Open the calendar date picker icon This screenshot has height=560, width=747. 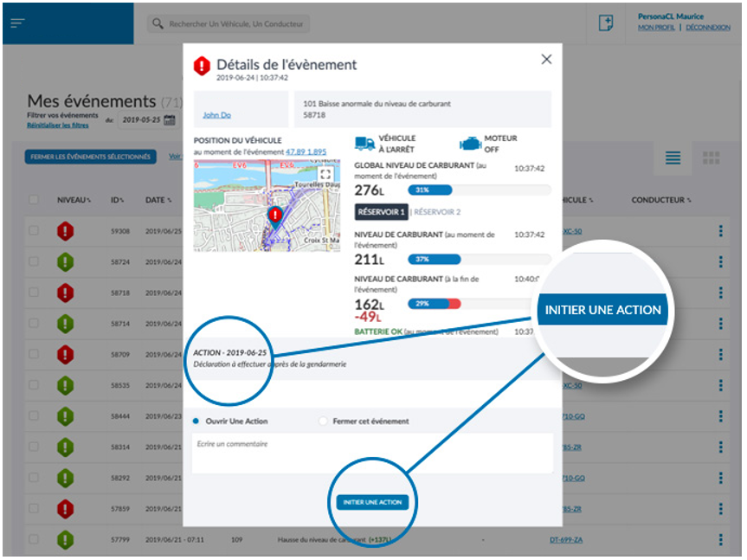[x=170, y=120]
